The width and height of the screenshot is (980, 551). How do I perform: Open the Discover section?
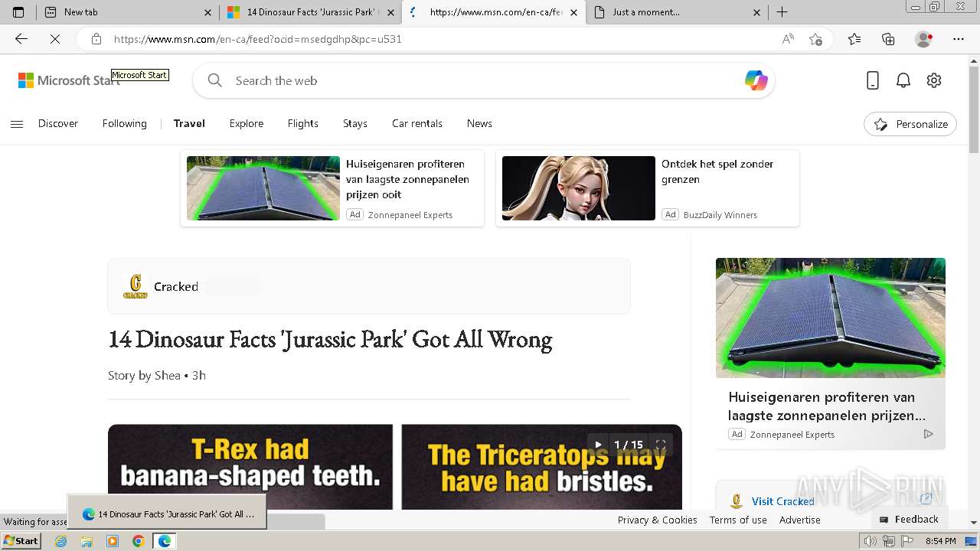[x=58, y=123]
